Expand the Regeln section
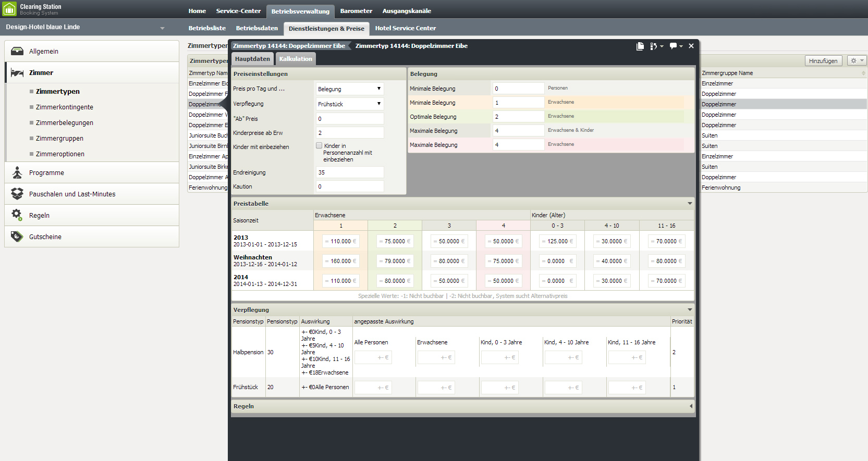The image size is (868, 461). 691,406
